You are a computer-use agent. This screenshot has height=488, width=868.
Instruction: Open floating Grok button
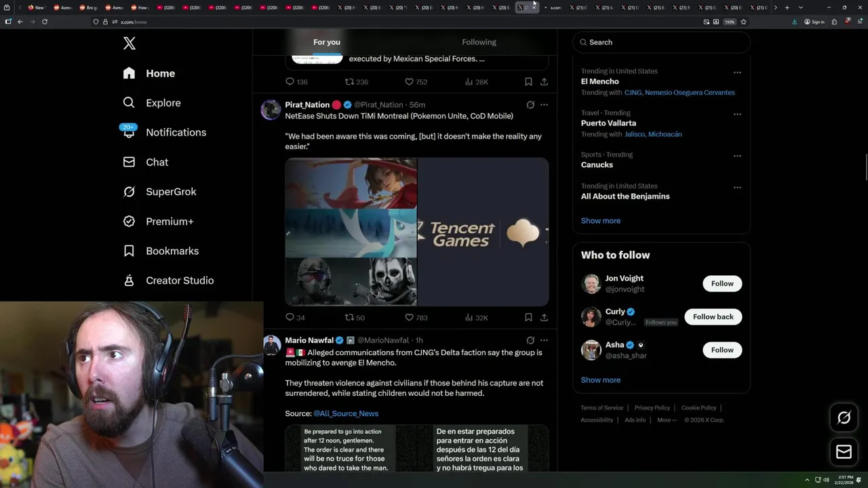(844, 418)
